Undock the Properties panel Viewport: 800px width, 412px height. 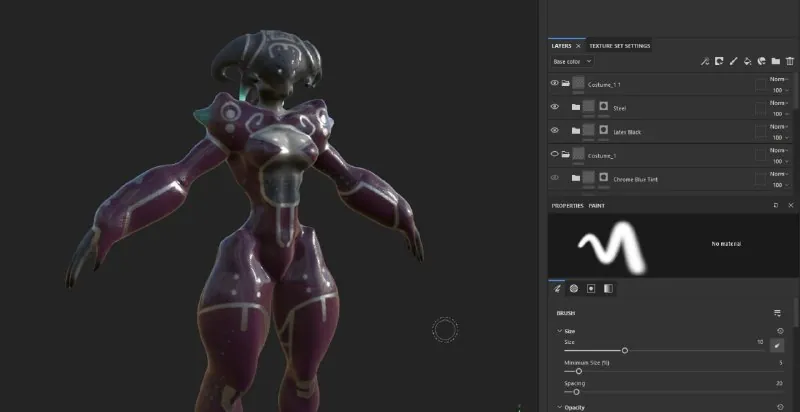click(776, 205)
